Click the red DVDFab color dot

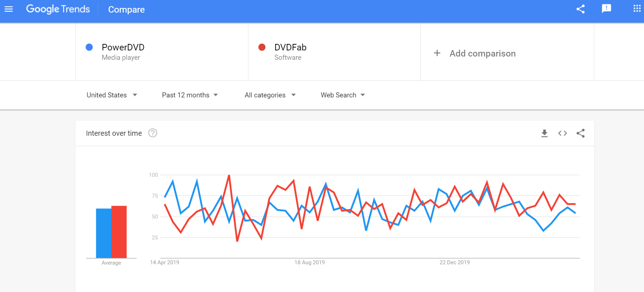262,47
